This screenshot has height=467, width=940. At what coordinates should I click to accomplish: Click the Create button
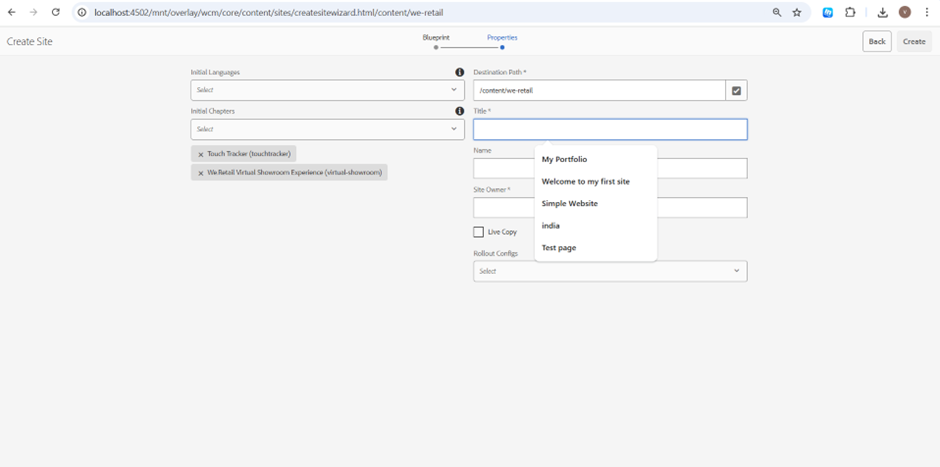coord(914,41)
